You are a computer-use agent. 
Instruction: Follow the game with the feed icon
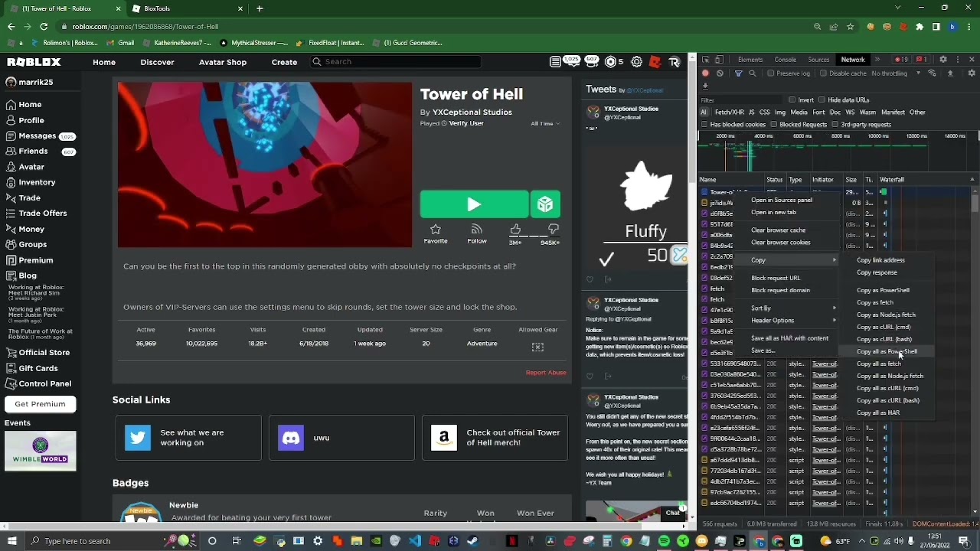(477, 230)
